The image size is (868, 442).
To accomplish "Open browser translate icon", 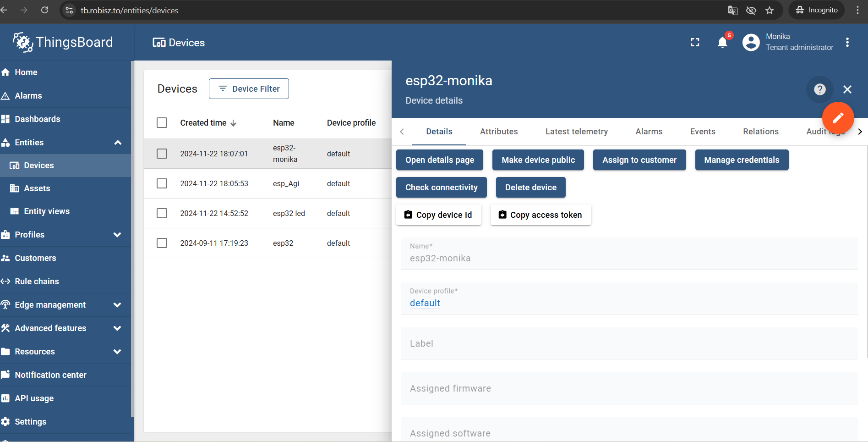I will click(x=732, y=10).
